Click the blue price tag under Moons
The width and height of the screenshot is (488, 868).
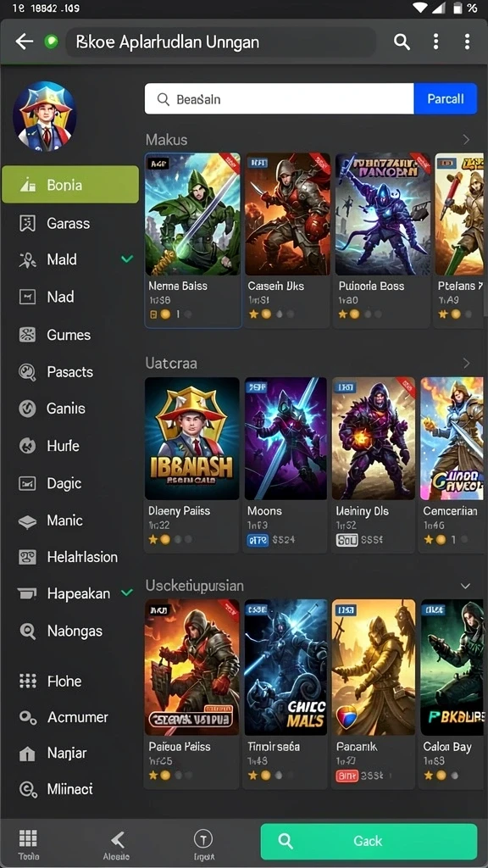tap(258, 540)
